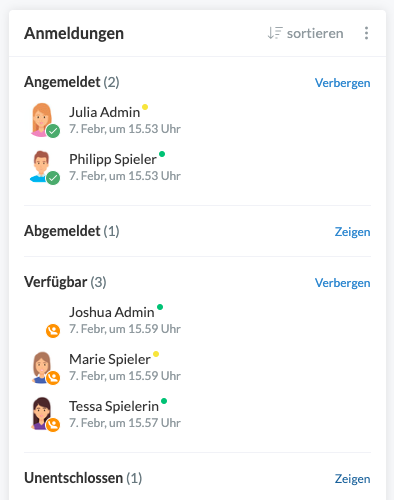Click the green checkmark badge on Philipp's avatar
This screenshot has height=500, width=394.
tap(53, 178)
